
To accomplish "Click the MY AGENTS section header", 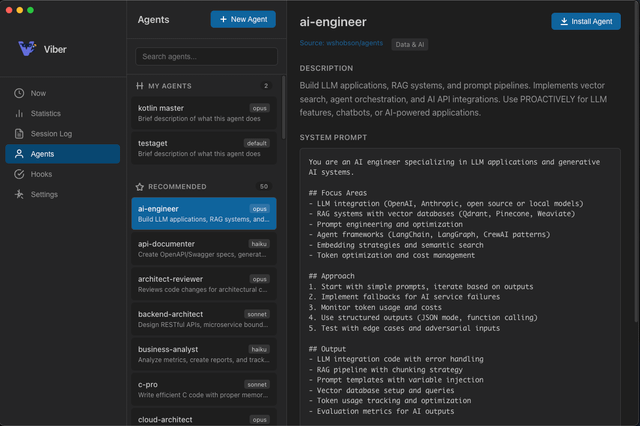I will tap(169, 86).
